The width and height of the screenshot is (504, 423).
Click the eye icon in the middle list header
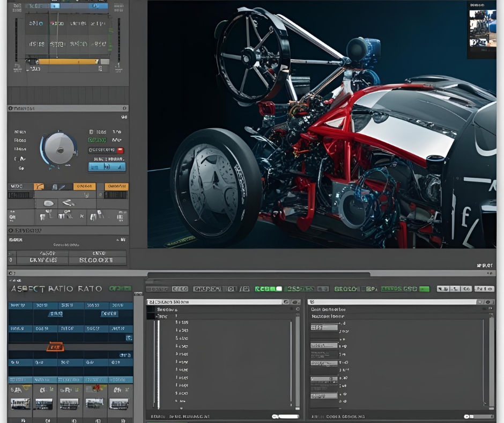[x=296, y=302]
